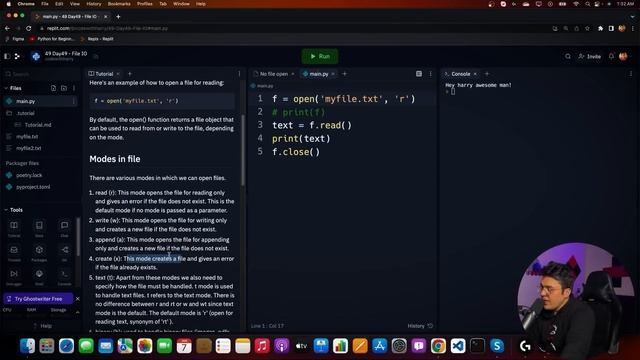Collapse the Tools section
Viewport: 640px width, 360px height.
[14, 210]
